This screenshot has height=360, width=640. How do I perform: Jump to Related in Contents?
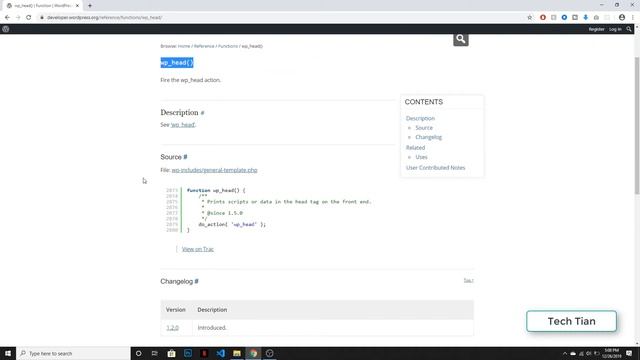click(416, 147)
